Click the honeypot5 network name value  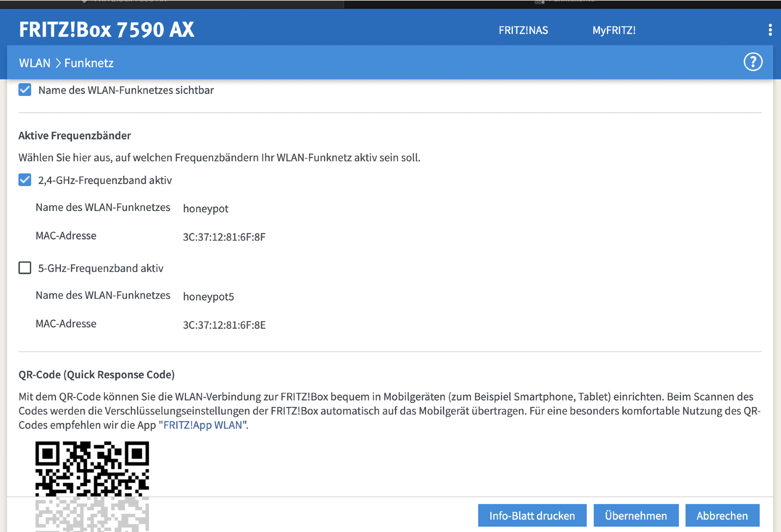tap(208, 297)
